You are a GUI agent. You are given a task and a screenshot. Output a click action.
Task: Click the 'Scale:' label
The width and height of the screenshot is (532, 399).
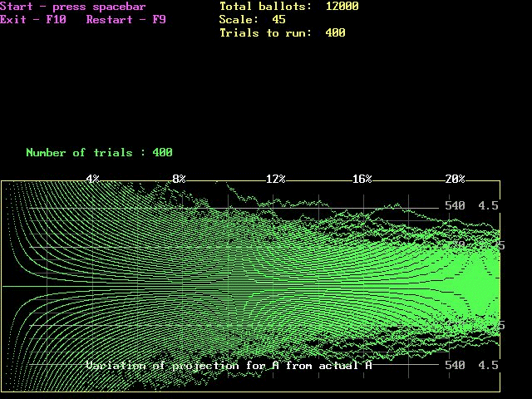click(239, 20)
